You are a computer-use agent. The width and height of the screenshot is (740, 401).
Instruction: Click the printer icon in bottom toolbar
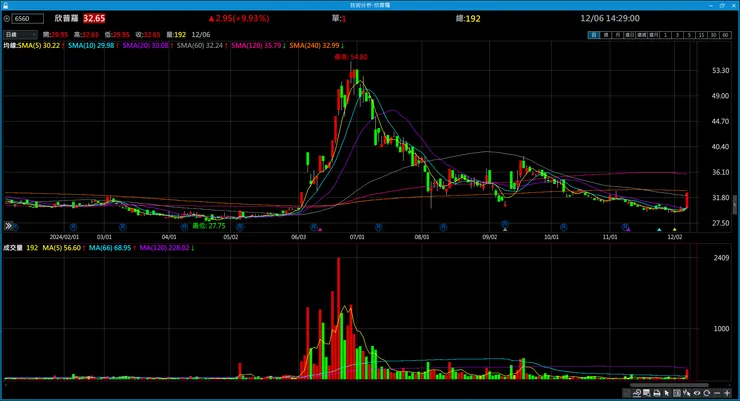(657, 393)
